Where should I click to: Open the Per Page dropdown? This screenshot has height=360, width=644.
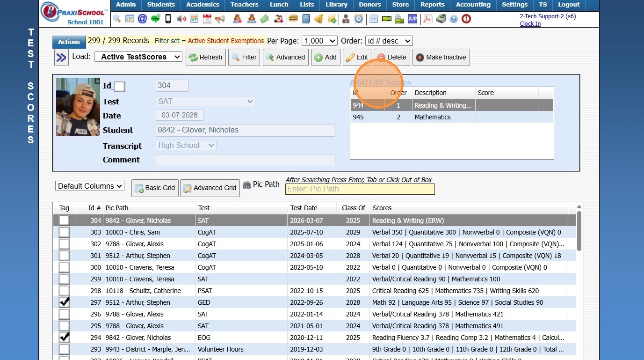click(x=319, y=41)
